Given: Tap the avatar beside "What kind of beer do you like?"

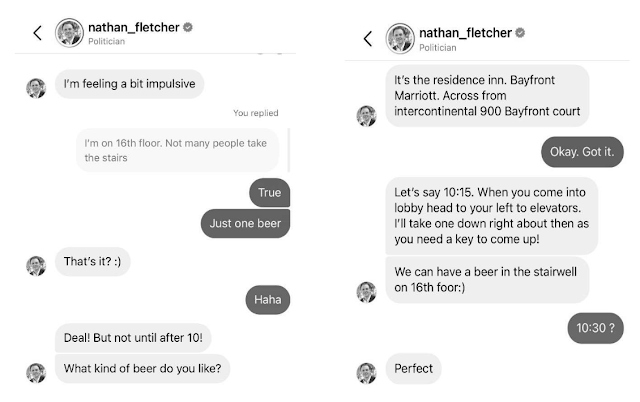Looking at the screenshot, I should (x=36, y=372).
